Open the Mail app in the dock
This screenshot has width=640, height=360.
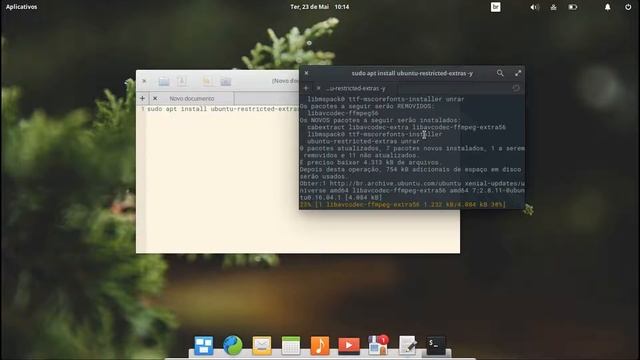262,345
